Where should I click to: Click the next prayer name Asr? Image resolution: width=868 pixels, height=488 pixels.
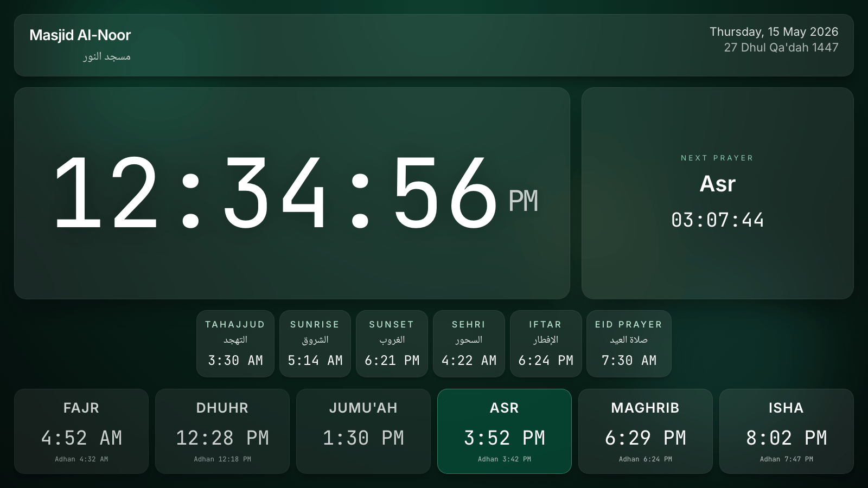[x=717, y=184]
